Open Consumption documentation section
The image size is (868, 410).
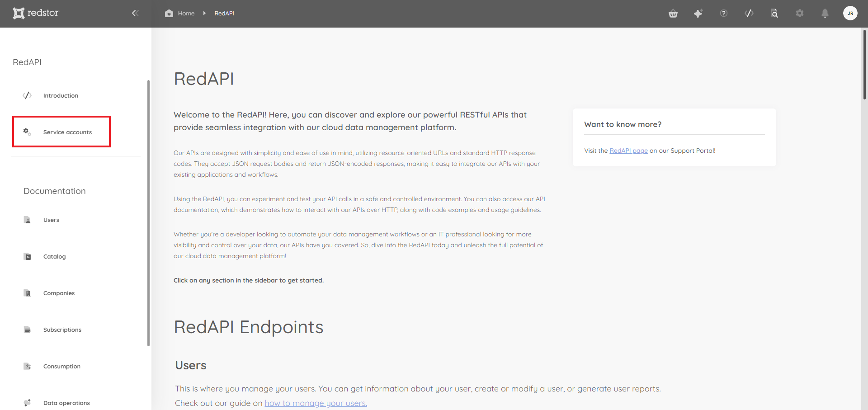tap(62, 366)
